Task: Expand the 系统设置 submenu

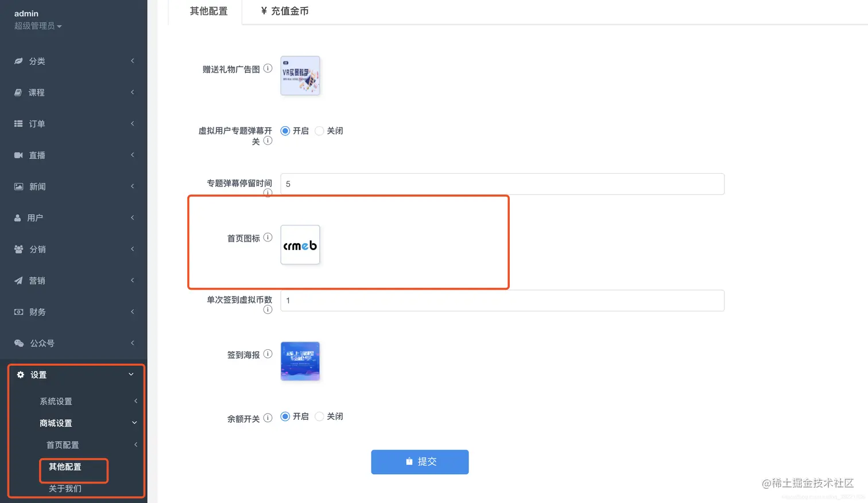Action: [56, 401]
